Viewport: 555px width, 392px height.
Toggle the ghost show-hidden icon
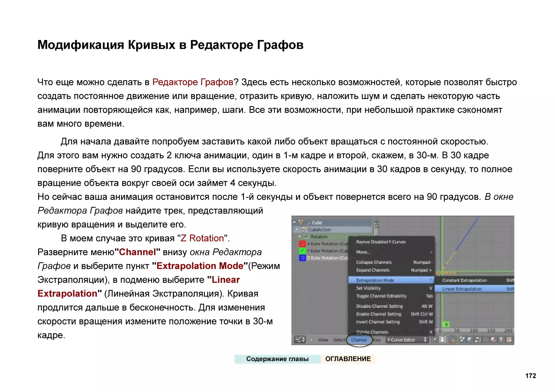[443, 340]
